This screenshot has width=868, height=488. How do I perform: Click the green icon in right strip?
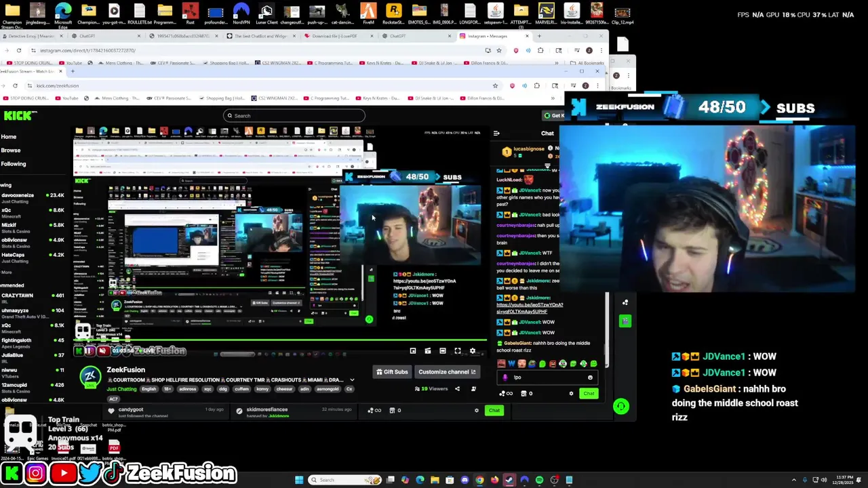point(625,321)
